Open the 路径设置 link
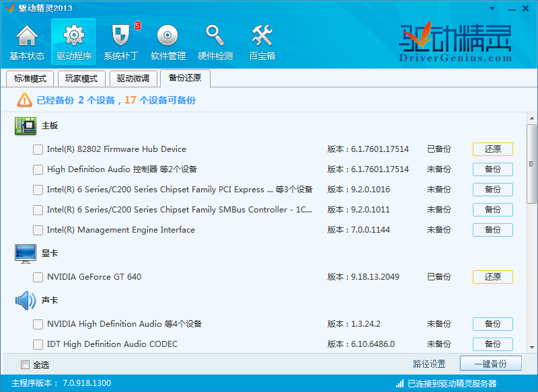This screenshot has height=392, width=538. (x=429, y=364)
